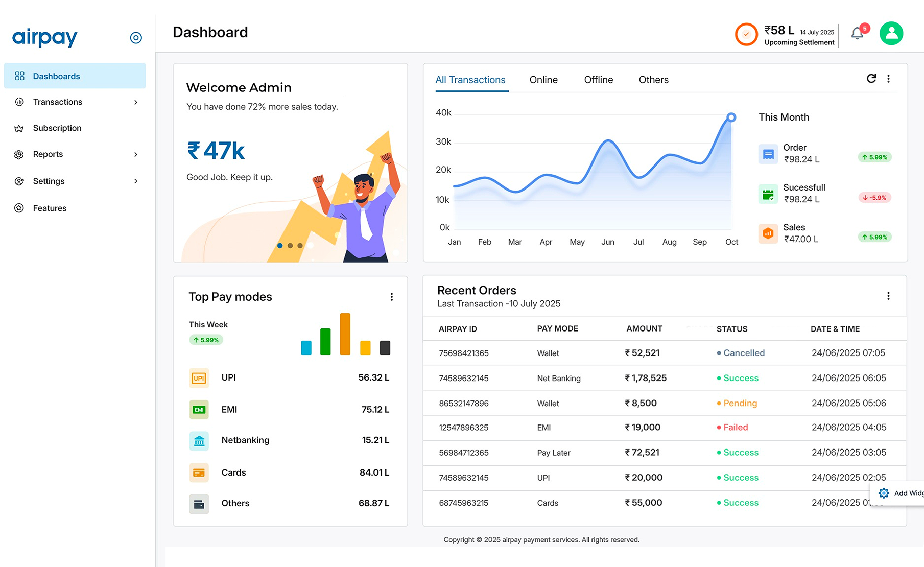Open Top Pay modes options menu
Screen dimensions: 924x567
click(x=392, y=297)
